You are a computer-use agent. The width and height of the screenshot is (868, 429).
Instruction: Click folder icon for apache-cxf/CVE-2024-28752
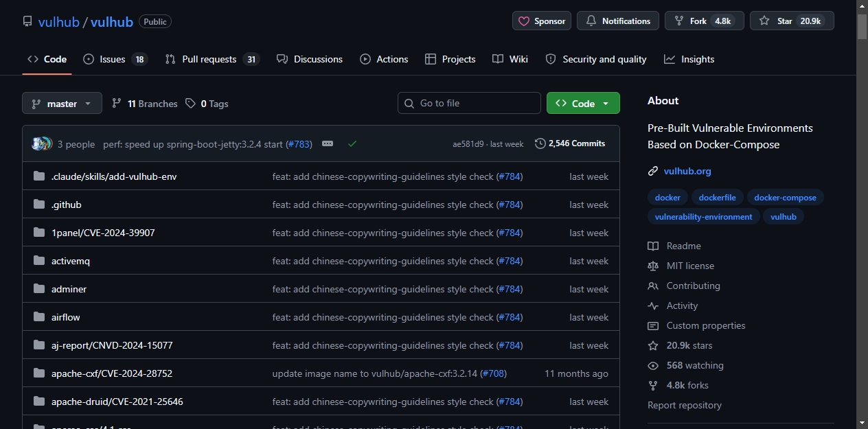[x=39, y=373]
